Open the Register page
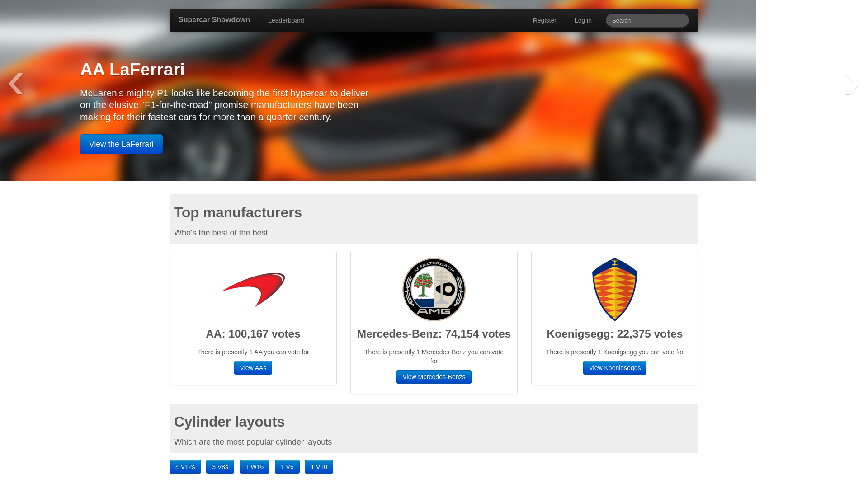 click(544, 20)
